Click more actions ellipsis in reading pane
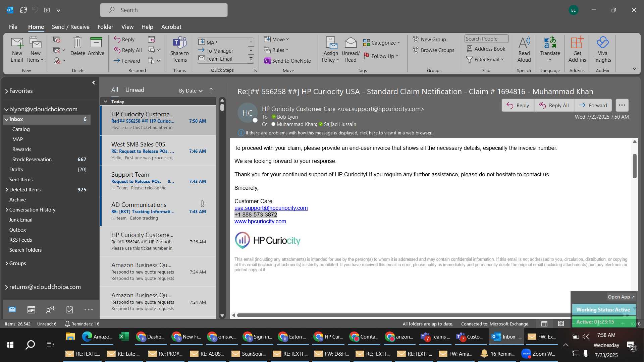 pyautogui.click(x=622, y=105)
